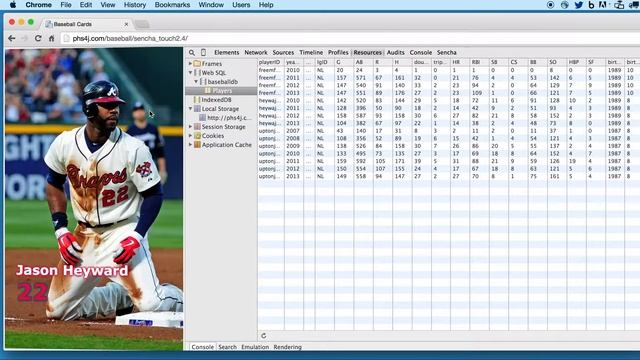Click the Adobe icon in menu bar
Image resolution: width=640 pixels, height=360 pixels.
click(603, 5)
